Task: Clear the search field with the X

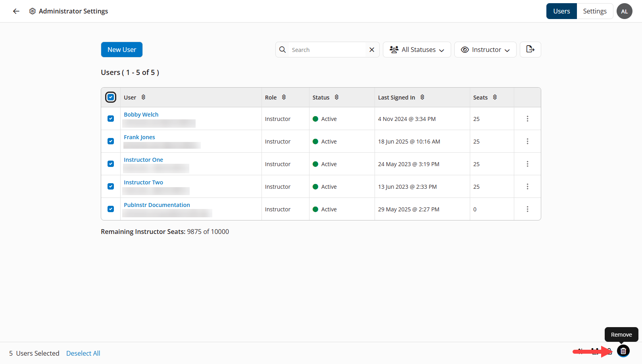Action: tap(372, 50)
